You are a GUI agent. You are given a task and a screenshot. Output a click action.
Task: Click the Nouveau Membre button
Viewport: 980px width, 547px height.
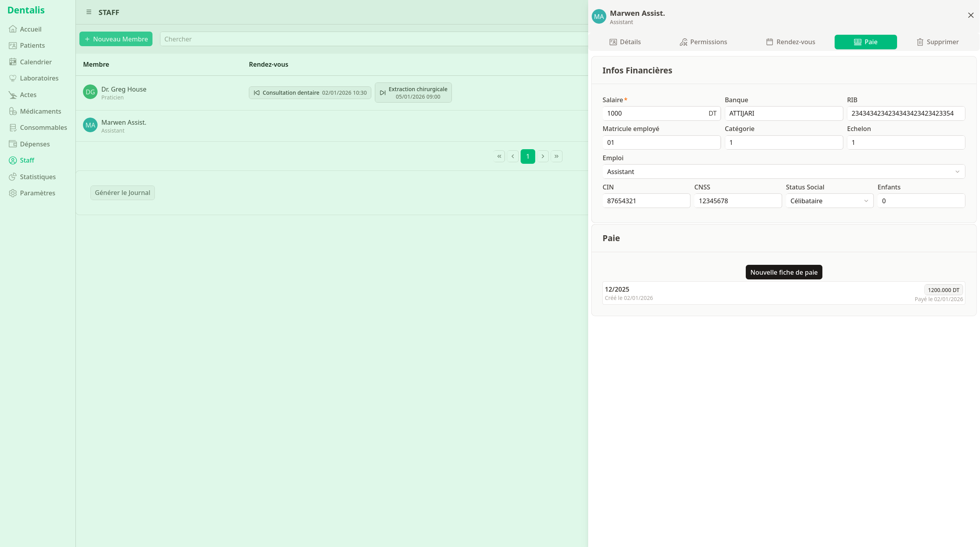[116, 39]
